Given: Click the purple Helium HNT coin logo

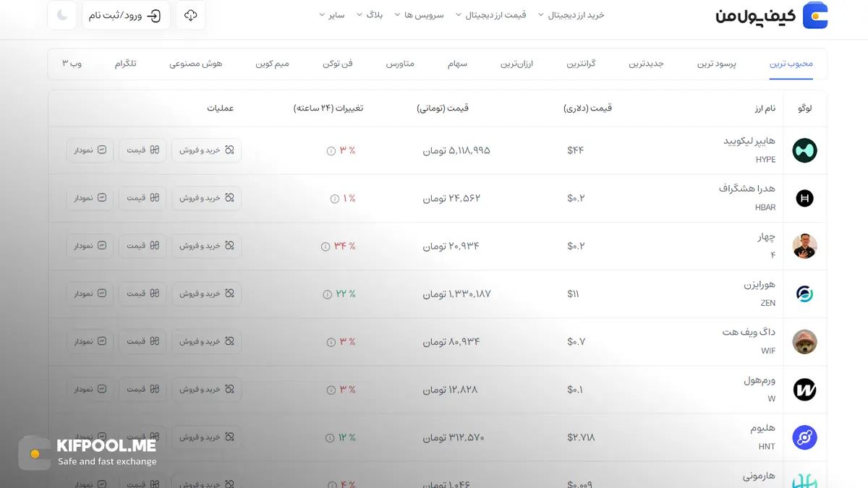Looking at the screenshot, I should [x=804, y=437].
